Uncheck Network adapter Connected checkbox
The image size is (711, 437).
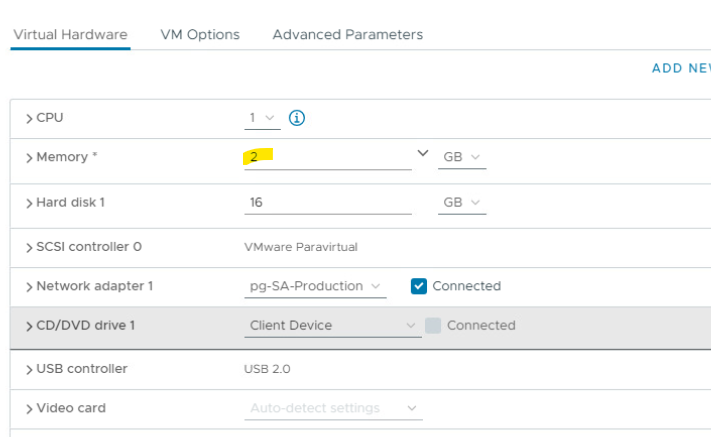tap(419, 286)
